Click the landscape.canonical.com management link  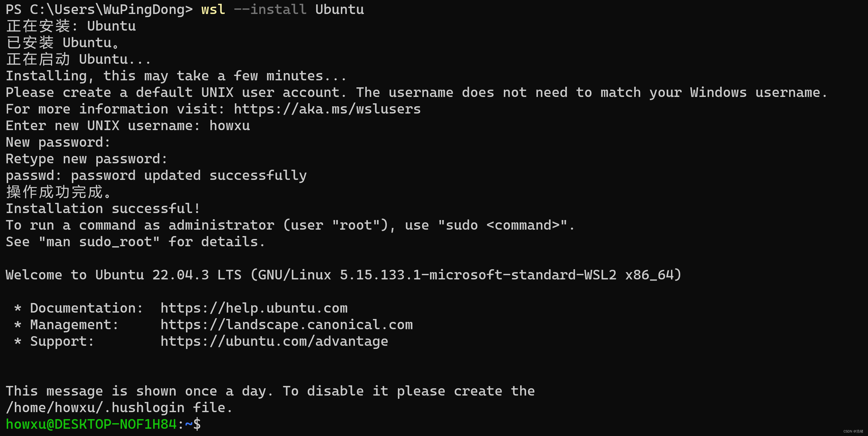click(x=286, y=325)
